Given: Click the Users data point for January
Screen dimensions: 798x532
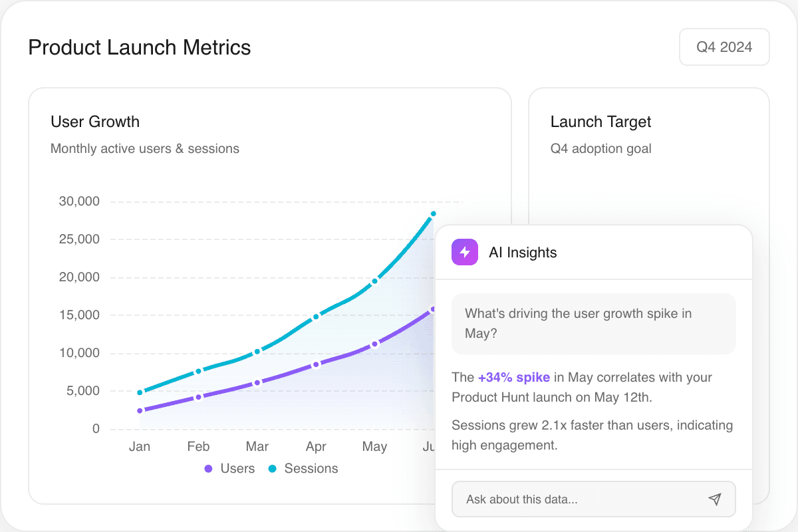Looking at the screenshot, I should click(x=140, y=411).
